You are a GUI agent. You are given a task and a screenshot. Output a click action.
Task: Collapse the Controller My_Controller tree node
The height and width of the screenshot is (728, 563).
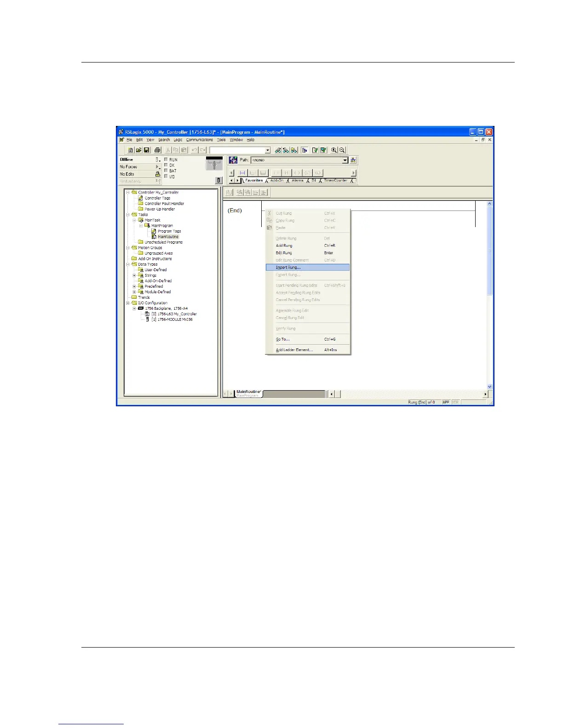click(128, 193)
